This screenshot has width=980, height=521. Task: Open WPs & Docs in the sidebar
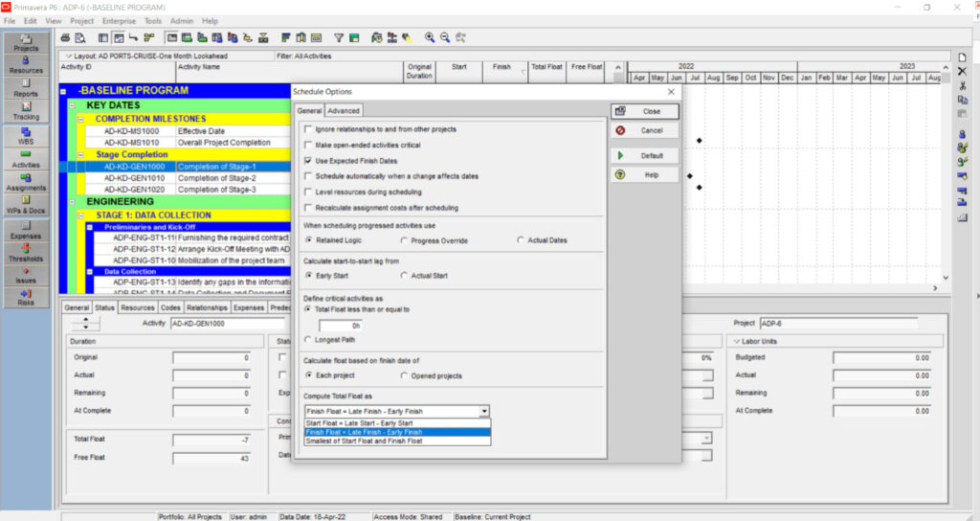click(26, 205)
